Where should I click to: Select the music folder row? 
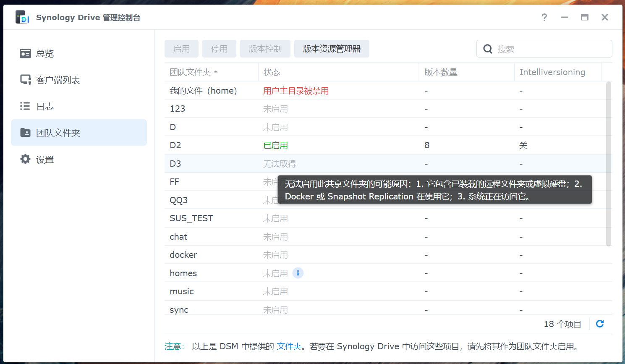388,291
